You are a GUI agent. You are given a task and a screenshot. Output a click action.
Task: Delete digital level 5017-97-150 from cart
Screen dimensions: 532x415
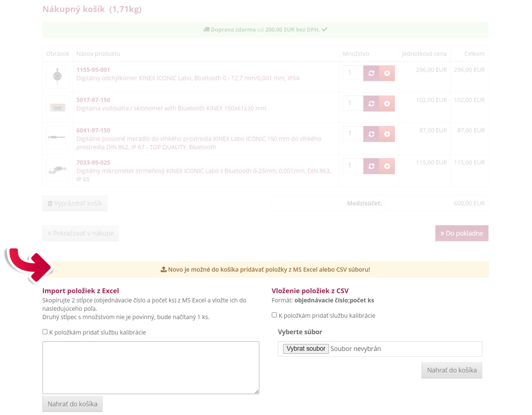387,103
